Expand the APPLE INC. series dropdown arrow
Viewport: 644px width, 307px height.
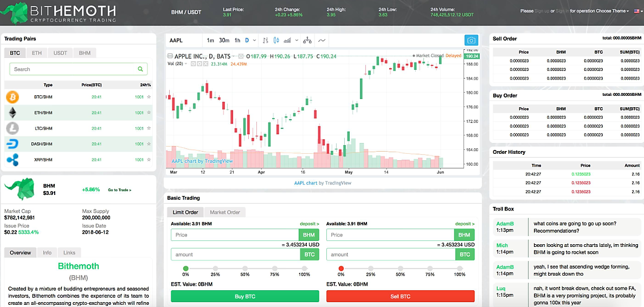(x=233, y=56)
